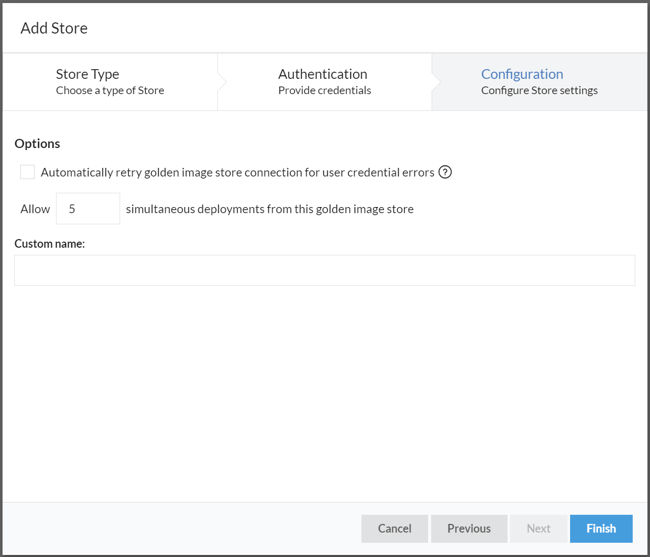This screenshot has width=650, height=557.
Task: Click the 'Custom name:' field label
Action: (49, 243)
